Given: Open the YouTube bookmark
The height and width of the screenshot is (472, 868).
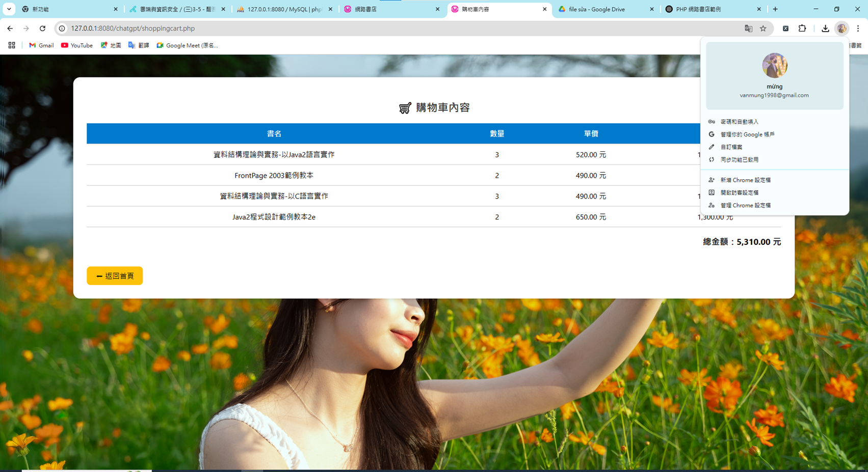Looking at the screenshot, I should [77, 45].
